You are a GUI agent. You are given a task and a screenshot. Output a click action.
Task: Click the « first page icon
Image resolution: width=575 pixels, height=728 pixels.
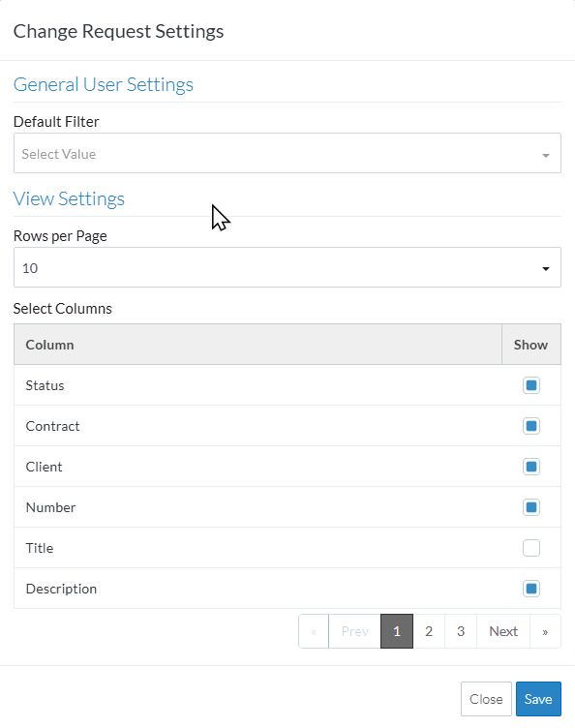point(314,631)
